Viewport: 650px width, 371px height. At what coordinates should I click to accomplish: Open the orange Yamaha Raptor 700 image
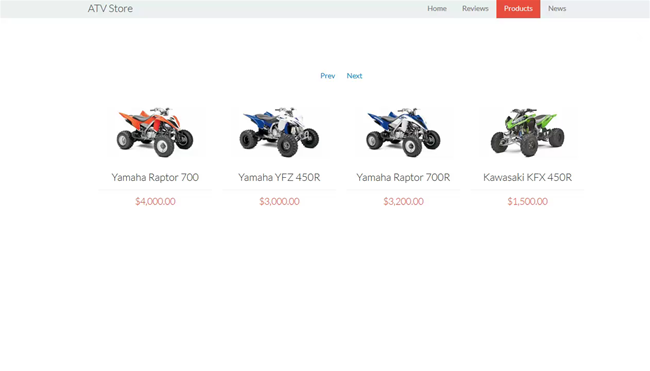(x=155, y=132)
